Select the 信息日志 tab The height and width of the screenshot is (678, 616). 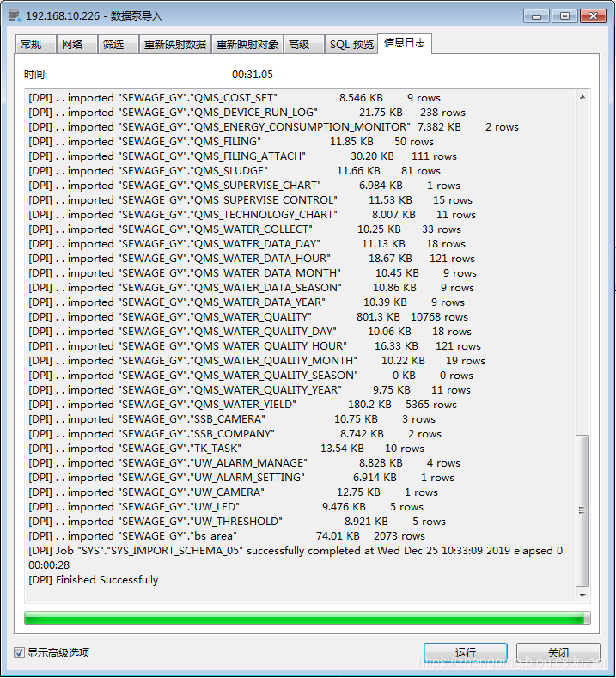pos(405,43)
